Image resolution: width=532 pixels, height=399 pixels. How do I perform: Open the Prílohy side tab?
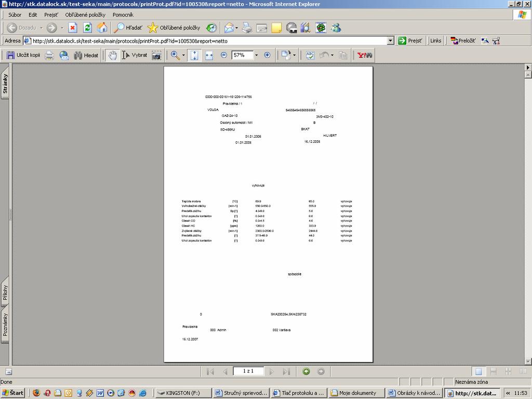pos(5,292)
